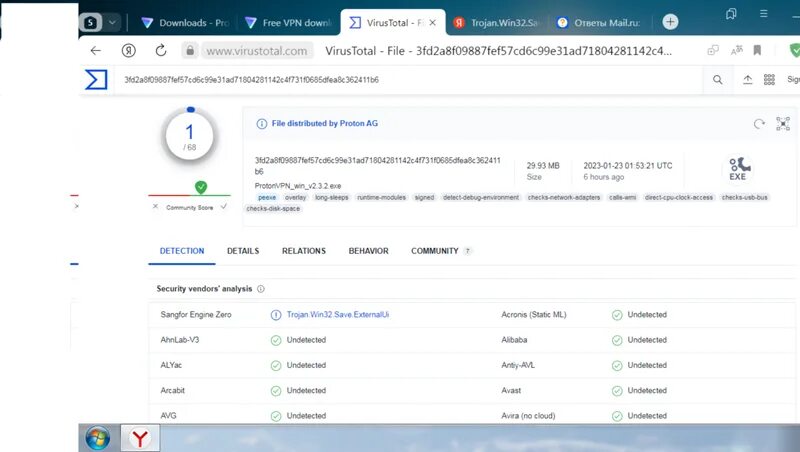Bookmark this page with the bookmark icon
Viewport: 800px width, 452px height.
[757, 51]
